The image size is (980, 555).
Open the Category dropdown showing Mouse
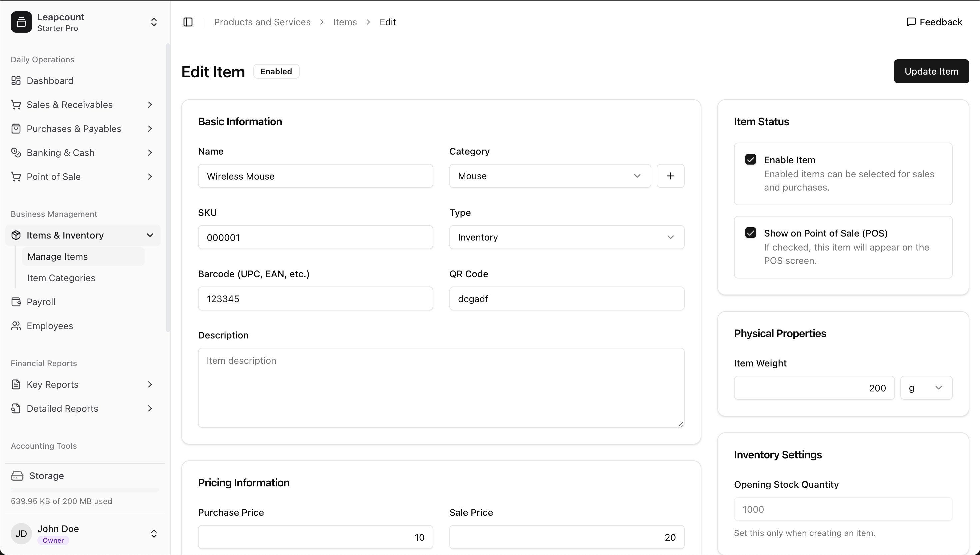click(x=550, y=176)
